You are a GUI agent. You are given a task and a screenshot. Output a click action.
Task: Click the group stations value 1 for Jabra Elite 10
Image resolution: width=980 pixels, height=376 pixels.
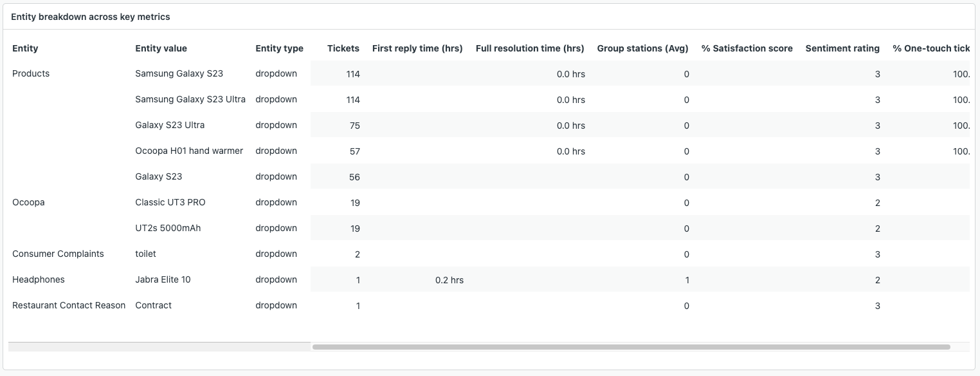(687, 280)
